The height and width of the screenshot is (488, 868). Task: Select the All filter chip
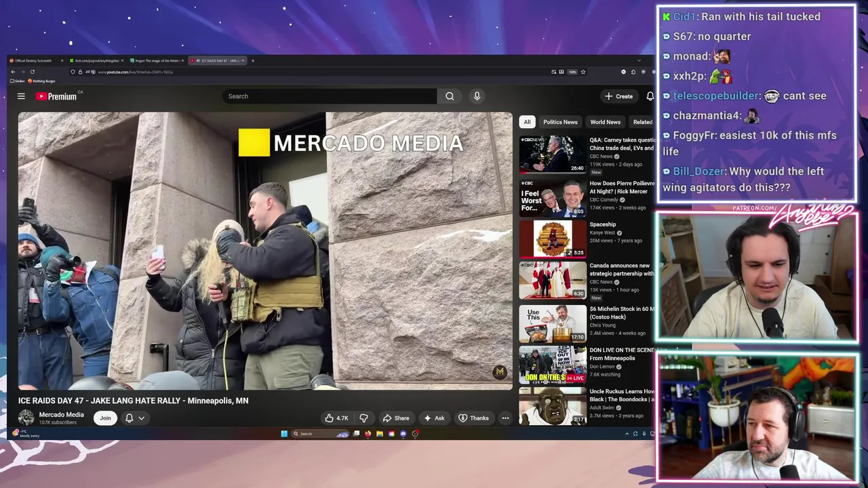(527, 122)
